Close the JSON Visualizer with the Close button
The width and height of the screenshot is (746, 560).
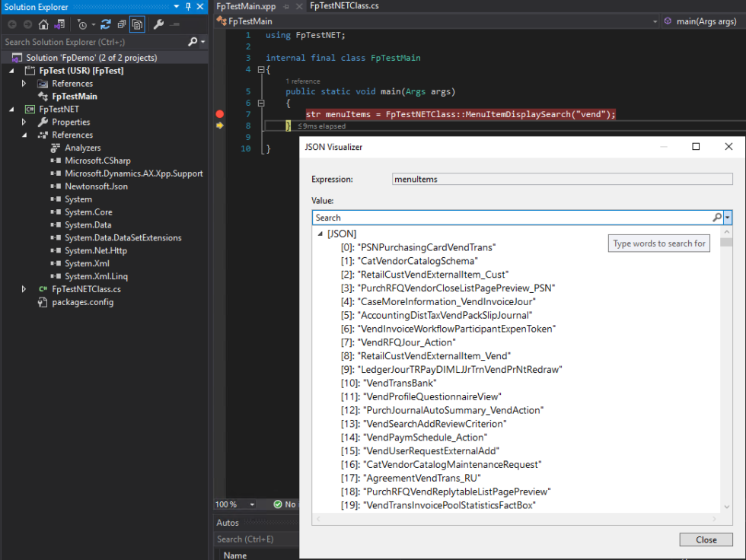705,539
